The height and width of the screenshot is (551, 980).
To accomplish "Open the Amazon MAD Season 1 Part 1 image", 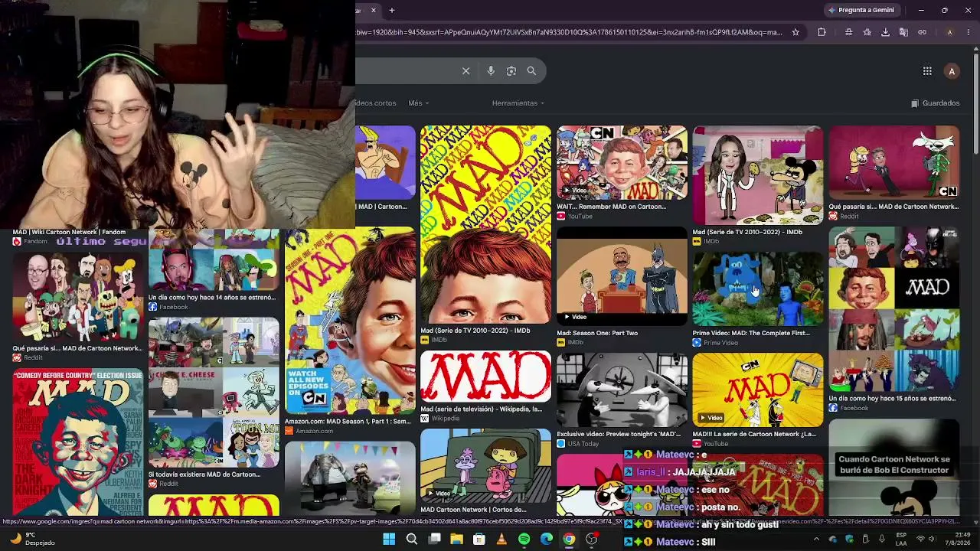I will (x=350, y=321).
